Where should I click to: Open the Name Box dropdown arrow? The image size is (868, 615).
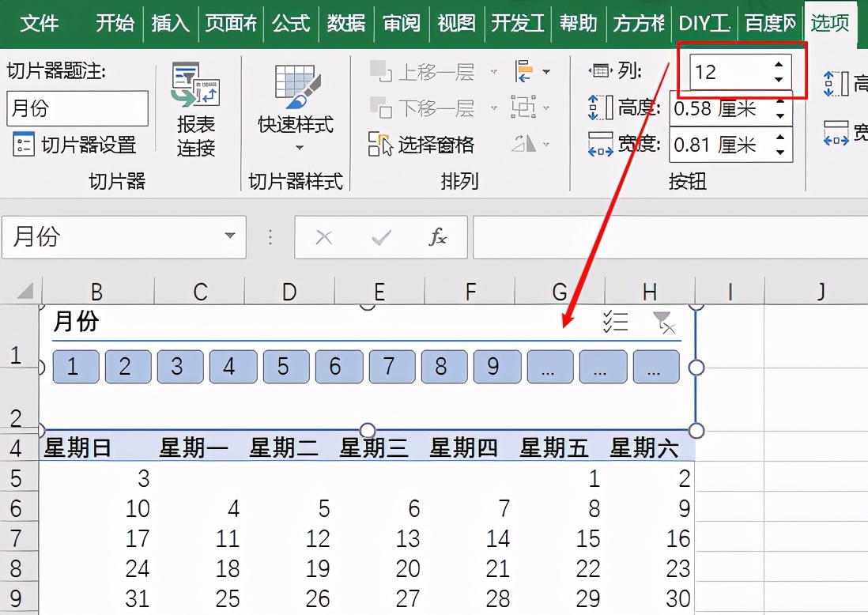pyautogui.click(x=230, y=237)
